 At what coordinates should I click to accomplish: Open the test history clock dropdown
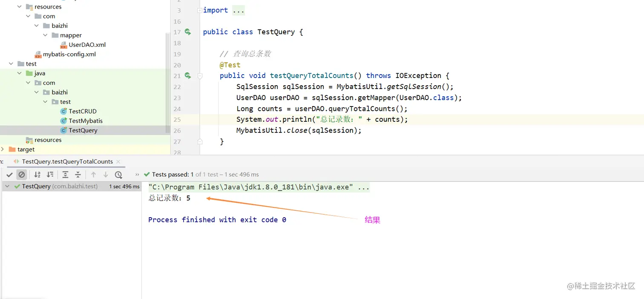[118, 175]
